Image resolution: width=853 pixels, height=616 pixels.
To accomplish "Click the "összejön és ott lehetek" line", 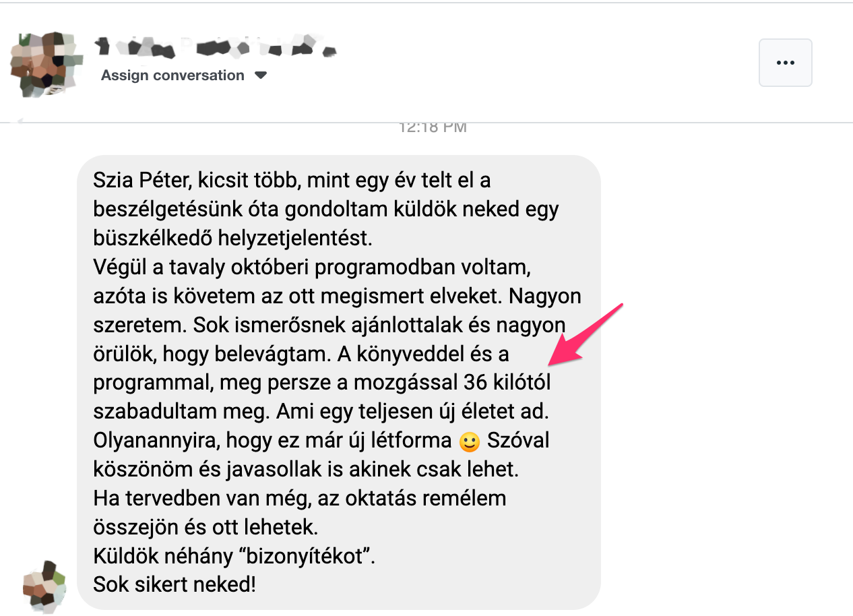I will click(x=206, y=526).
